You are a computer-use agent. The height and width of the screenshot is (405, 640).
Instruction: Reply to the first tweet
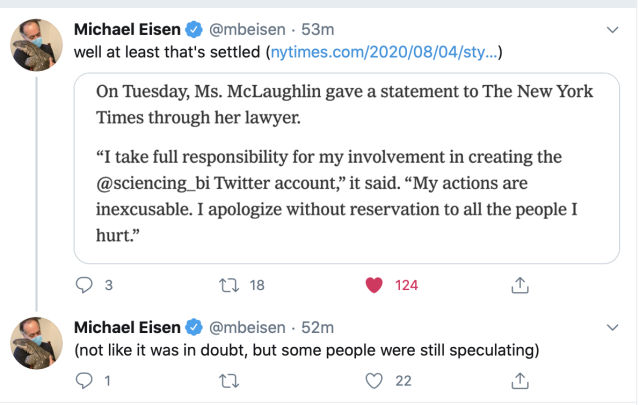(x=85, y=285)
